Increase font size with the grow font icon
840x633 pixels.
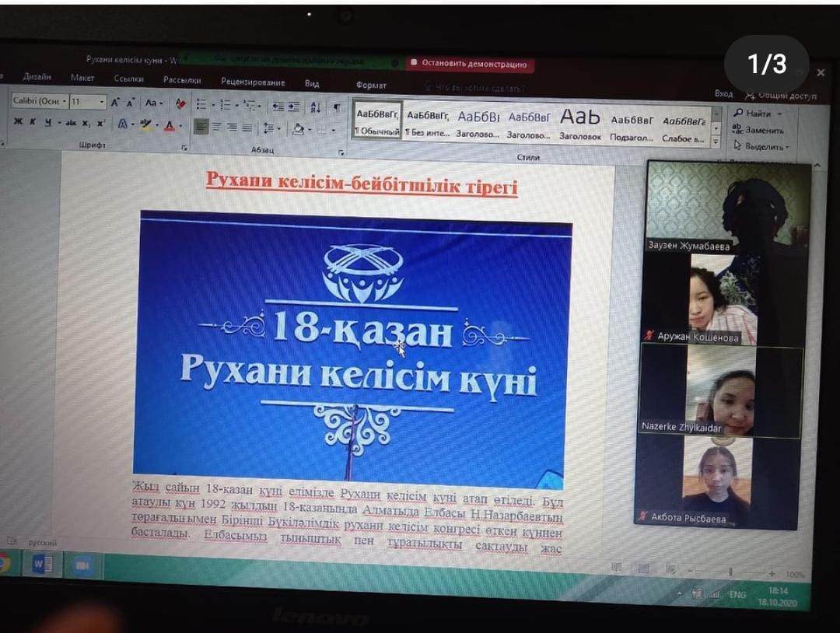(115, 102)
